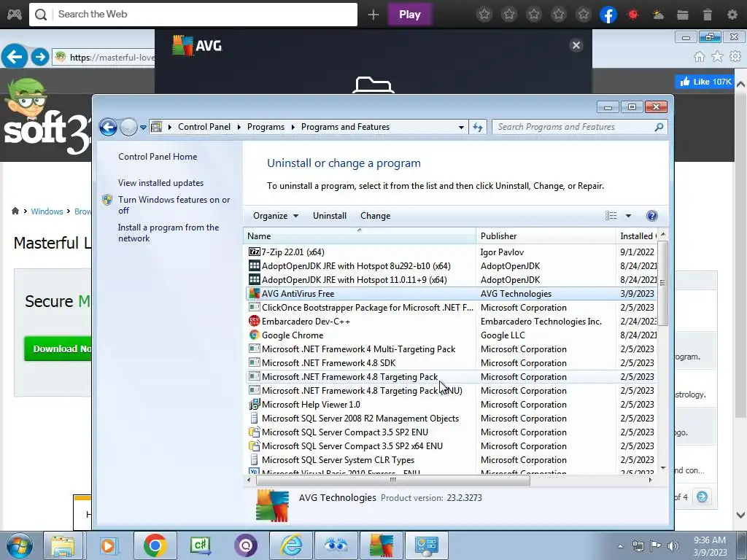Open the recent pages dropdown arrow
The width and height of the screenshot is (747, 560).
(x=143, y=128)
